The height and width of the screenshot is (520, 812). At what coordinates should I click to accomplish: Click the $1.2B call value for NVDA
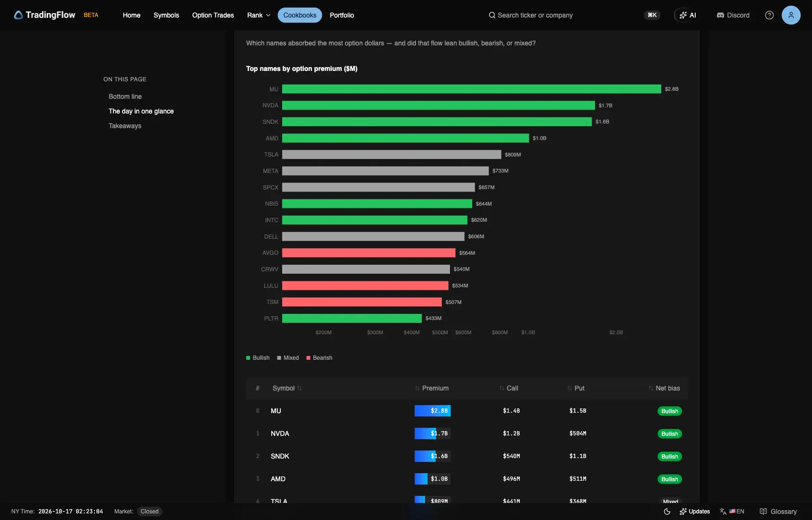tap(511, 433)
